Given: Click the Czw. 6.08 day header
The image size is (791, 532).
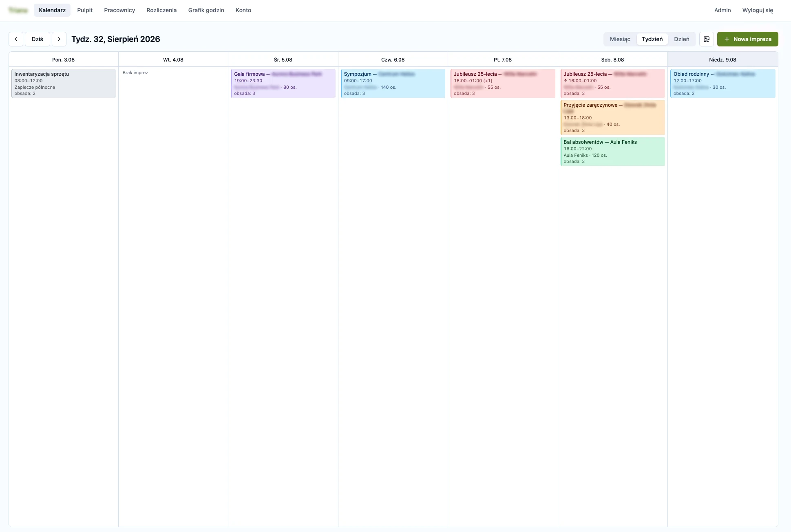Looking at the screenshot, I should coord(393,59).
